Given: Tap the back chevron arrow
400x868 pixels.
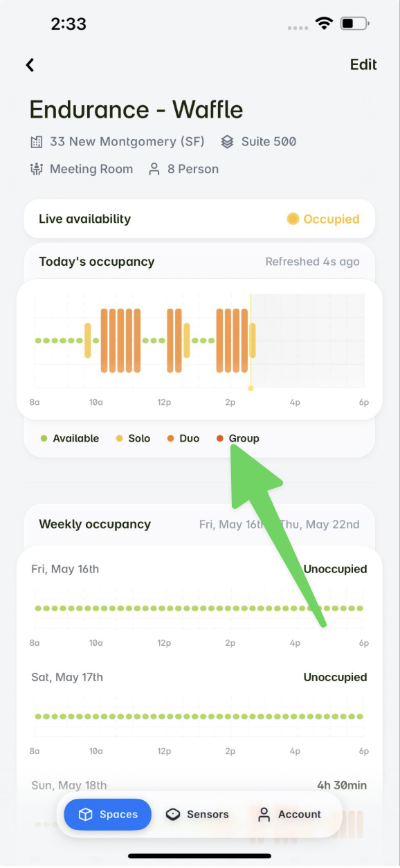Looking at the screenshot, I should (30, 65).
